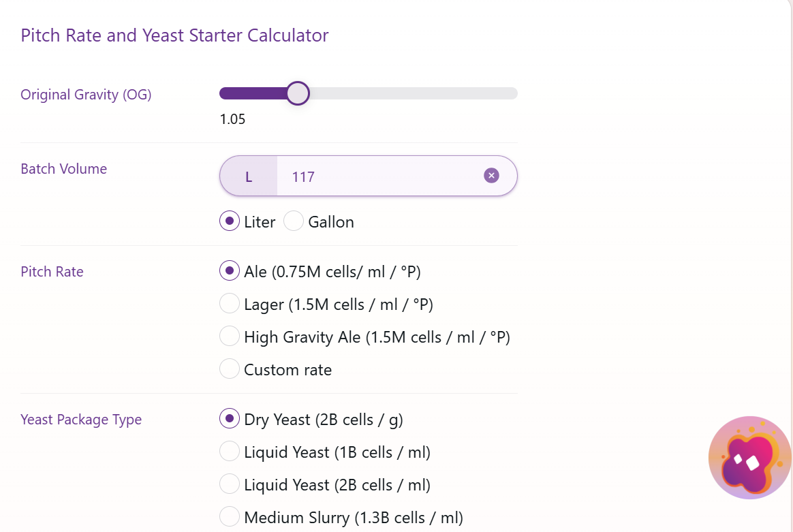Clear the Batch Volume field value
The height and width of the screenshot is (532, 793).
[x=491, y=176]
